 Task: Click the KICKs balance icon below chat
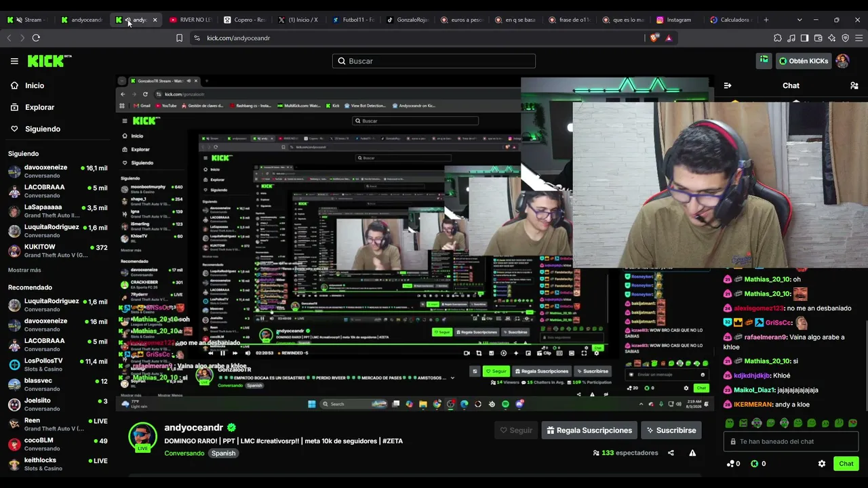pos(754,464)
